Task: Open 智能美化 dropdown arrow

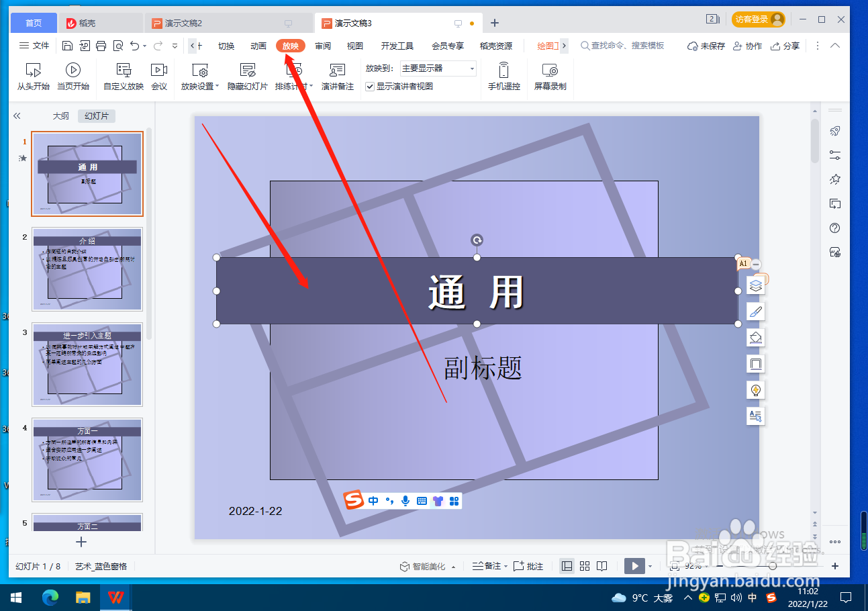Action: [x=453, y=567]
